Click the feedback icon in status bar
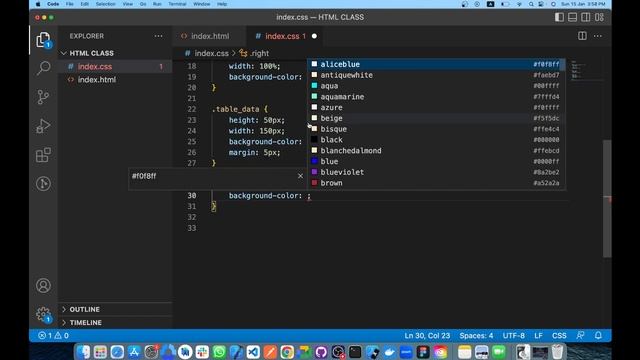 (580, 336)
